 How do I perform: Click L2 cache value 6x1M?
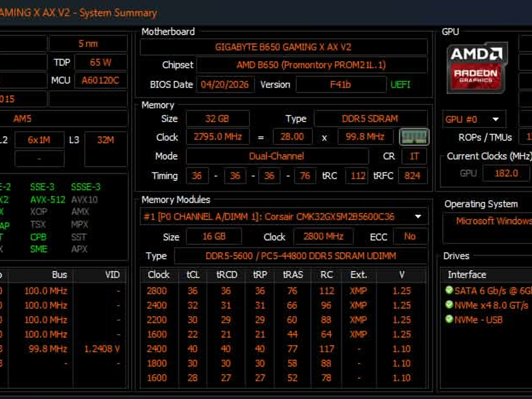39,140
